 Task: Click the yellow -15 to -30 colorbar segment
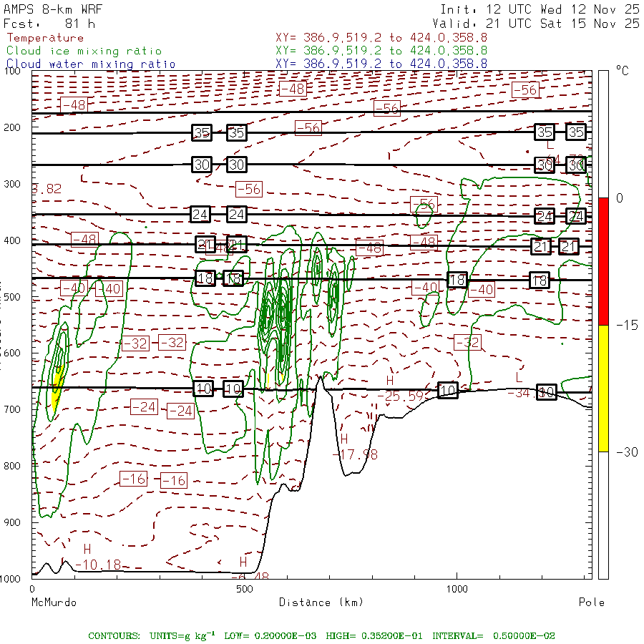click(603, 388)
